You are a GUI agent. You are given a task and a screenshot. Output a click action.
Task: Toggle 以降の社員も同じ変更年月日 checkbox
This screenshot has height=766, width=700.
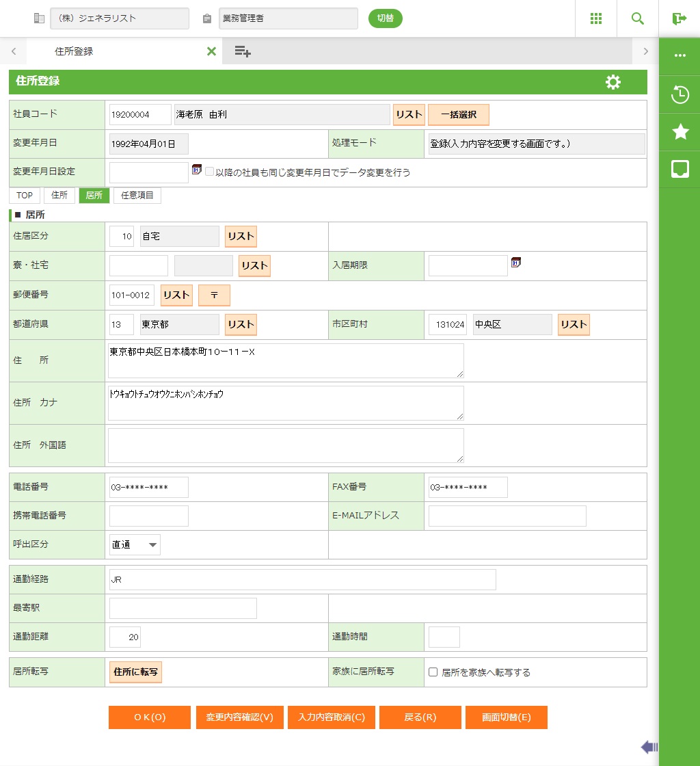point(210,172)
